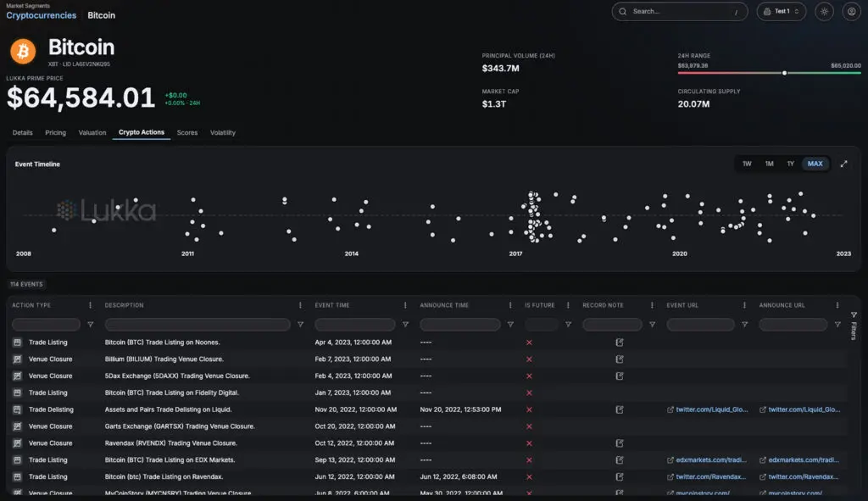This screenshot has width=868, height=501.
Task: Open record note for EDX Markets listing
Action: (620, 460)
